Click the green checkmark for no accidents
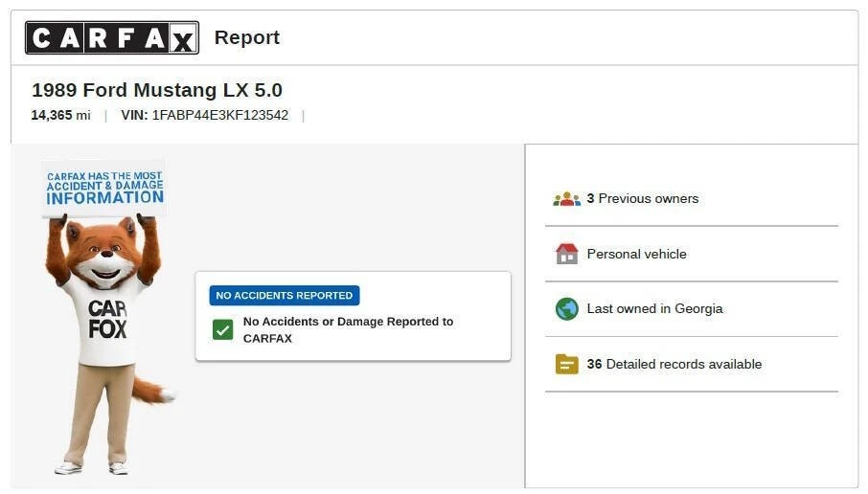The width and height of the screenshot is (868, 494). (x=222, y=330)
